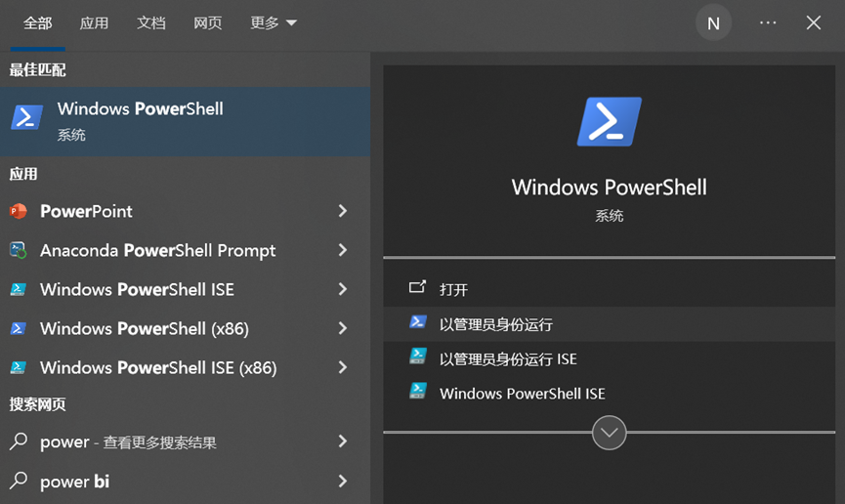This screenshot has height=504, width=845.
Task: Expand Windows PowerShell ISE (x86) arrow
Action: coord(343,367)
